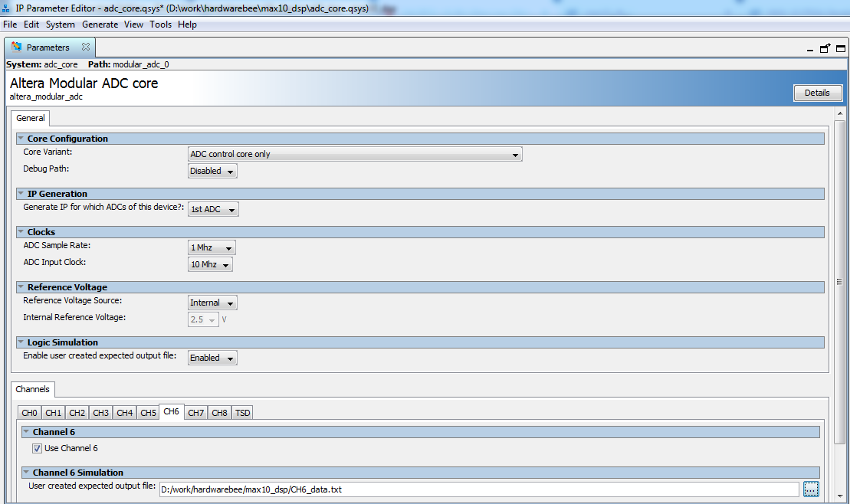850x504 pixels.
Task: Click the System: adc_core text
Action: (41, 64)
